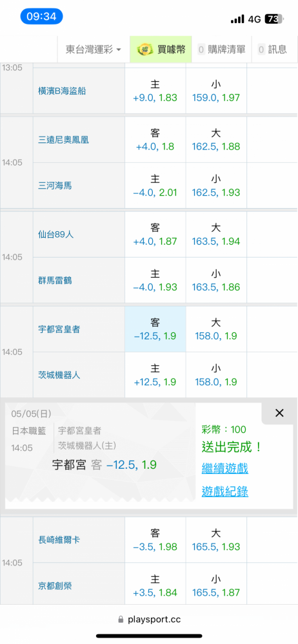298x644 pixels.
Task: Tap the 買噱幣 coin icon
Action: click(144, 50)
